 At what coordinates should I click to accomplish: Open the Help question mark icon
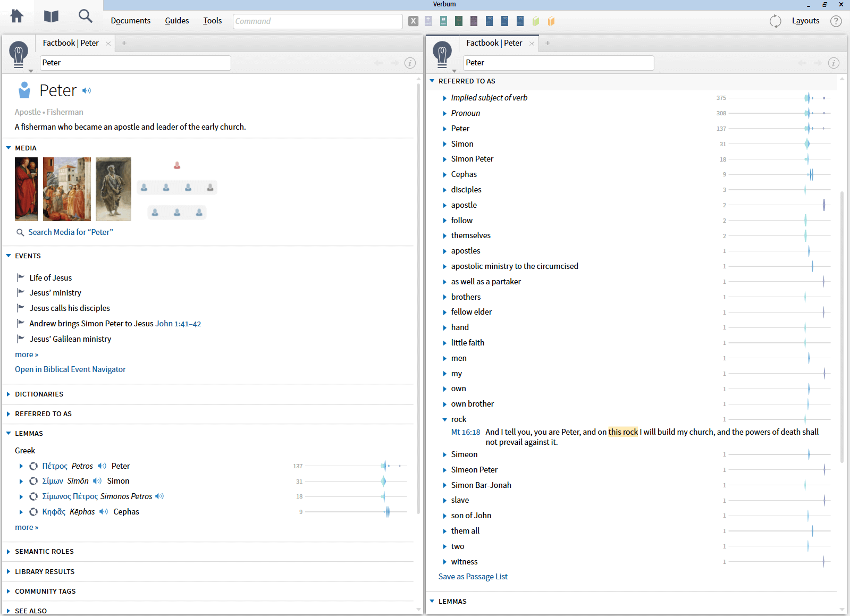(x=836, y=21)
